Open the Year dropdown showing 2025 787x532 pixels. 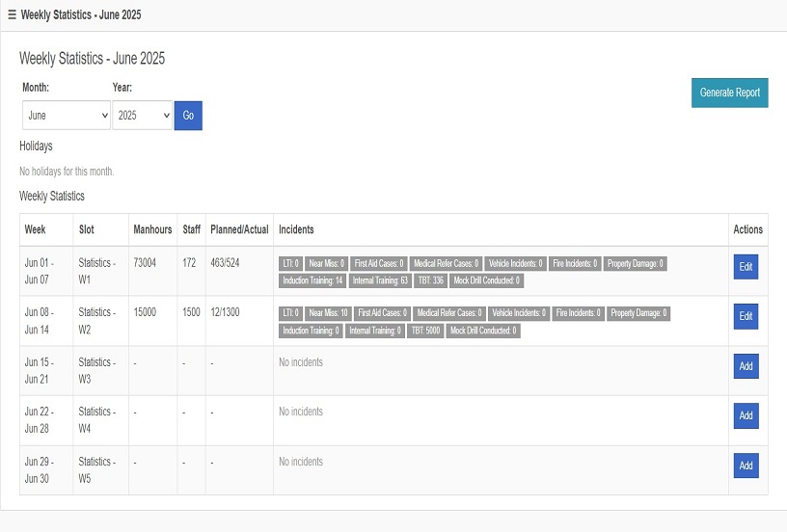coord(142,116)
